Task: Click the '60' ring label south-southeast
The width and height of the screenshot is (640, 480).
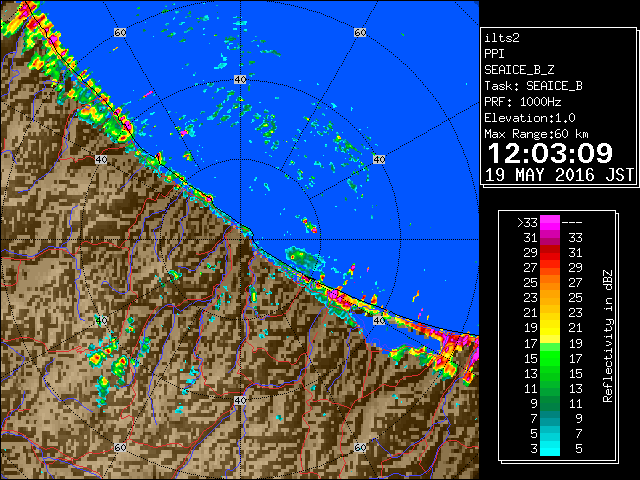Action: [360, 448]
